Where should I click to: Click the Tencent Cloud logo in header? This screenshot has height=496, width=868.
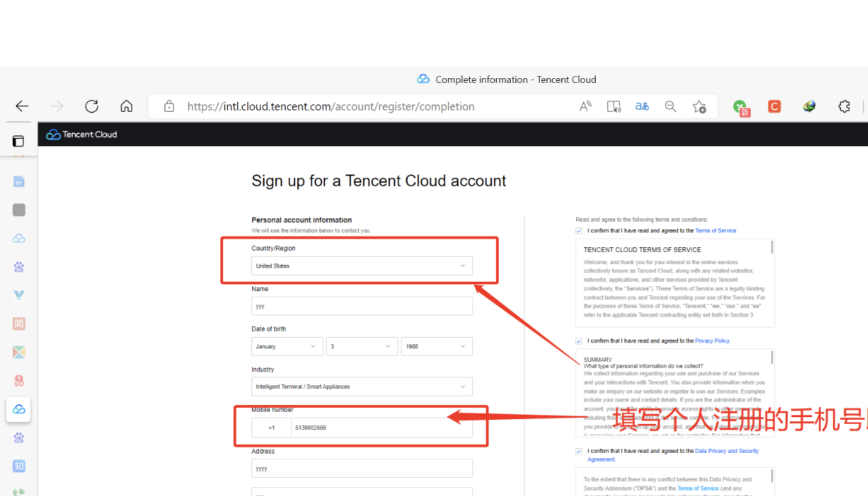(82, 135)
